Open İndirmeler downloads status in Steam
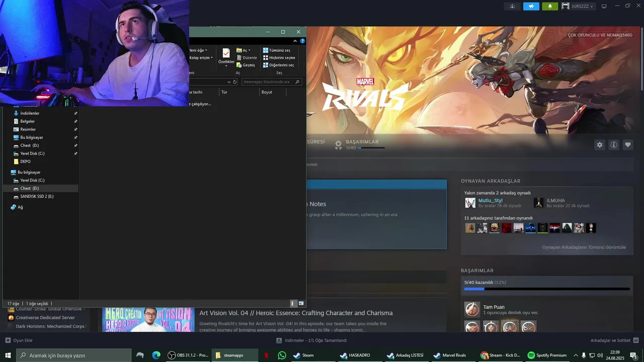This screenshot has height=362, width=644. pyautogui.click(x=311, y=340)
